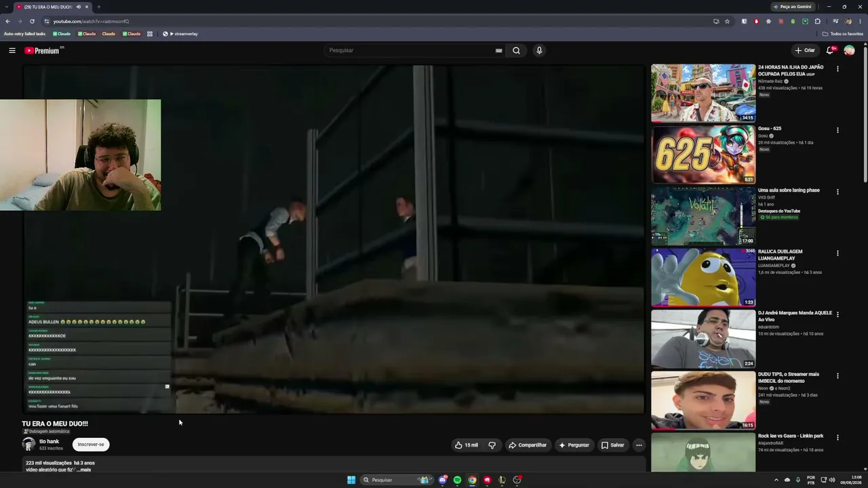The height and width of the screenshot is (488, 868).
Task: Open DJ André Marques video thumbnail
Action: point(703,339)
